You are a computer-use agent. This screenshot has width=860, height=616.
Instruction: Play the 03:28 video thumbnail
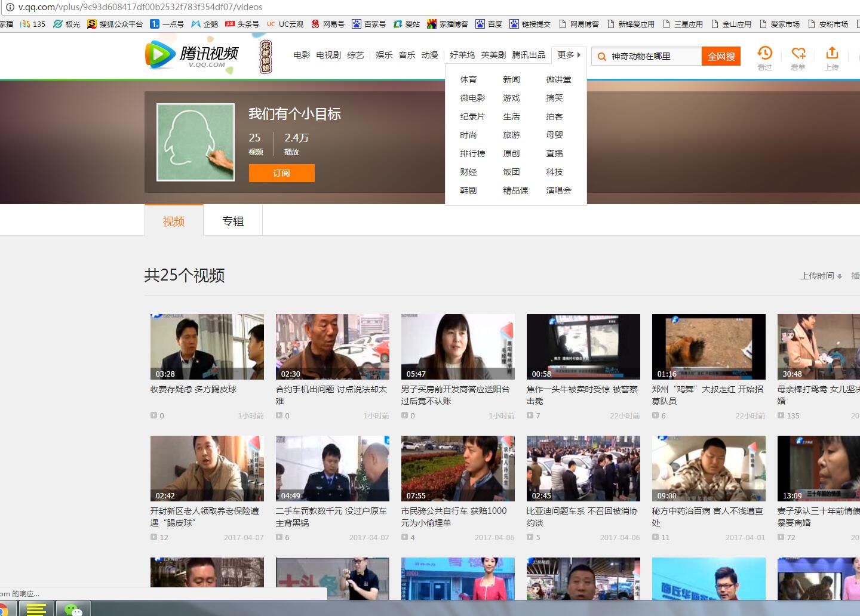[x=207, y=347]
